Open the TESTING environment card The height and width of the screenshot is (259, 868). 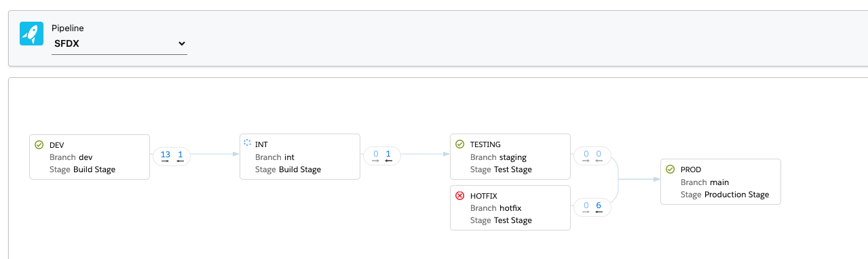[510, 157]
